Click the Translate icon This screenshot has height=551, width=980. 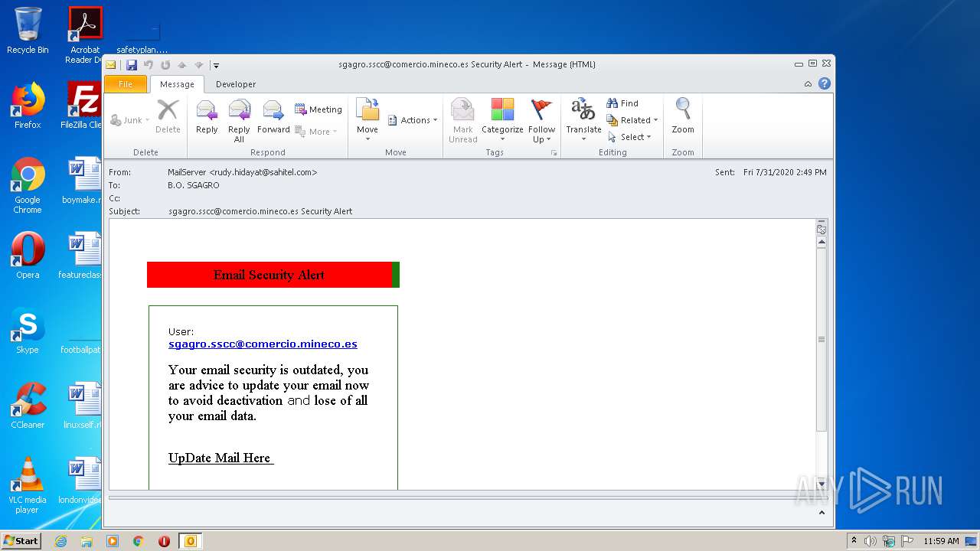583,121
